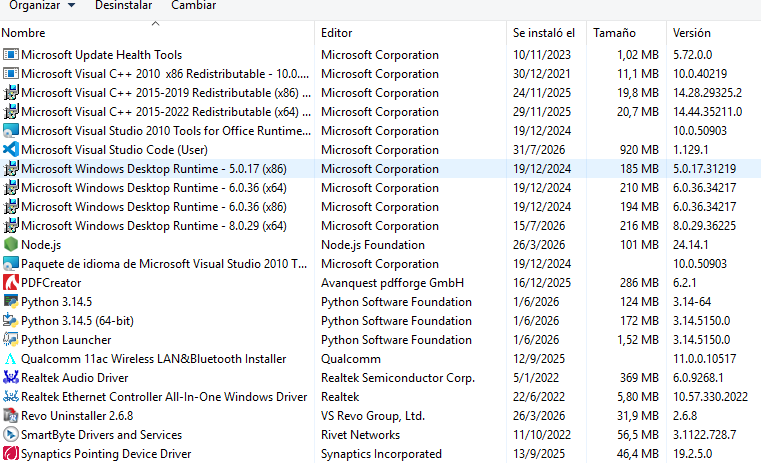The image size is (761, 463).
Task: Select the Python Launcher name
Action: tap(66, 339)
